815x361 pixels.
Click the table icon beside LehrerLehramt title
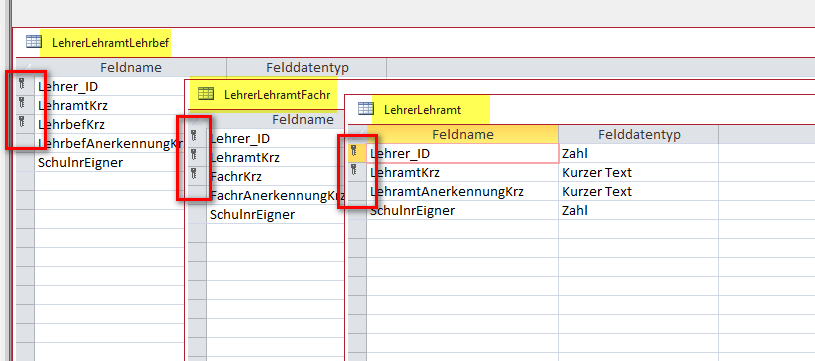[366, 109]
